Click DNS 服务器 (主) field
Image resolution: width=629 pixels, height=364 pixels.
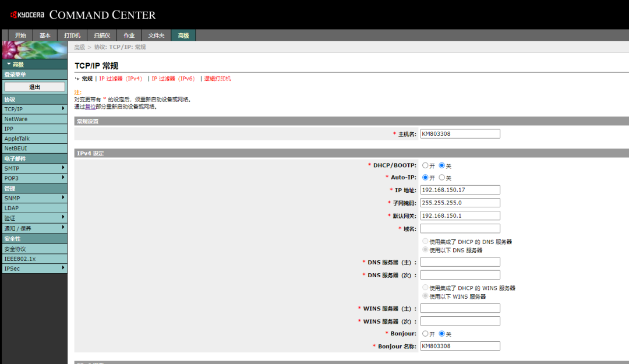click(460, 262)
